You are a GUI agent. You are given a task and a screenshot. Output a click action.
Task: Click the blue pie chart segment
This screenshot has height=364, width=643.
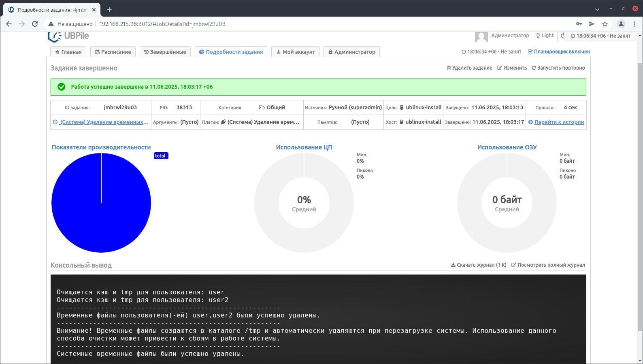pyautogui.click(x=101, y=203)
